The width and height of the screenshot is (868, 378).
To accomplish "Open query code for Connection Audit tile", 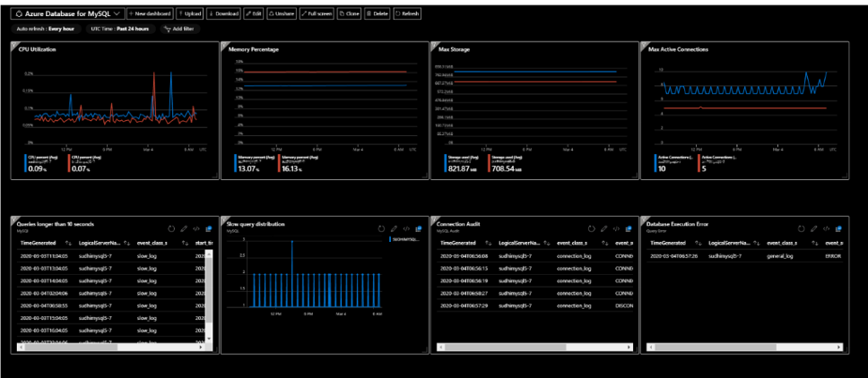I will (616, 228).
